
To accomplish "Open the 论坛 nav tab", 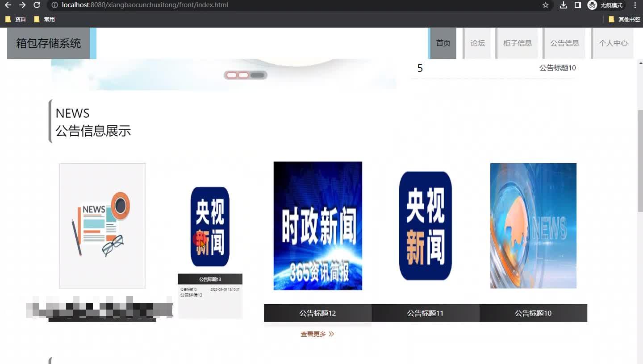I will [x=477, y=43].
